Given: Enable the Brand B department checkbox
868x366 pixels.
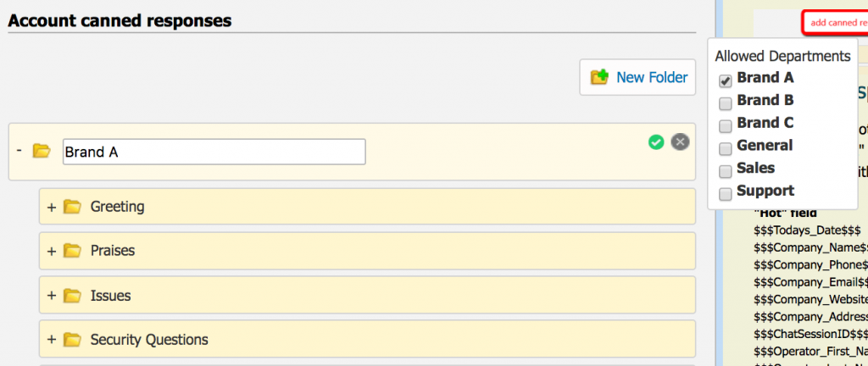Looking at the screenshot, I should pos(726,103).
